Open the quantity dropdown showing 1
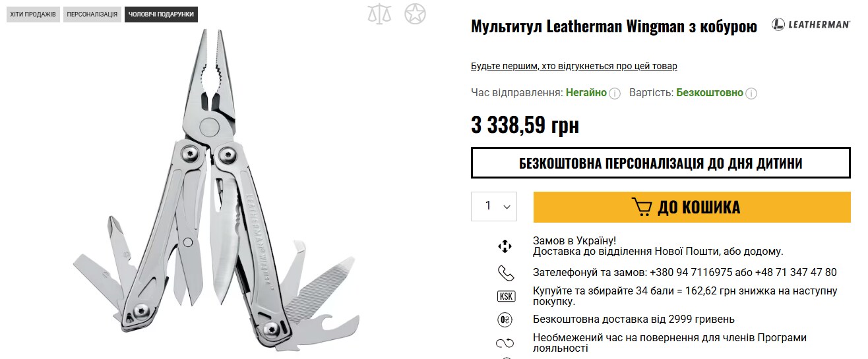Viewport: 868px width, 359px height. coord(494,206)
